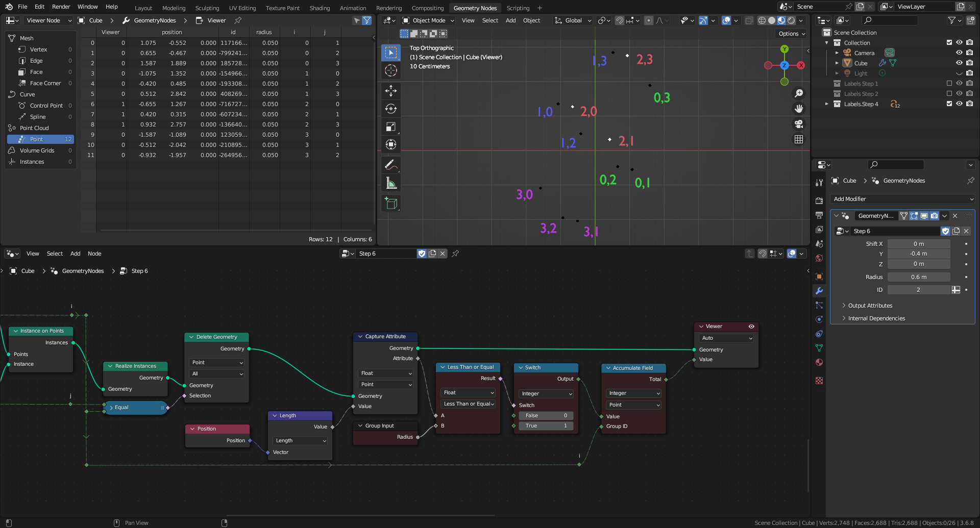Click the Step 6 node group name field in modifier
This screenshot has width=980, height=528.
point(895,231)
